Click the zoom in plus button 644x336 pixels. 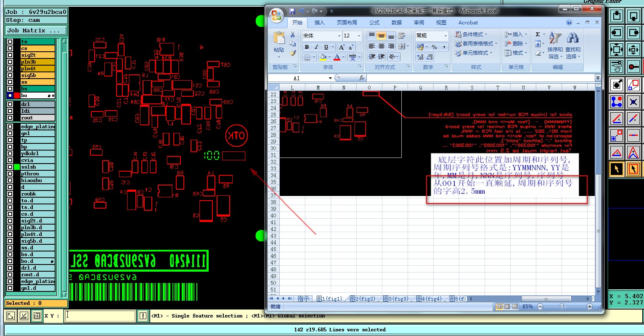click(590, 307)
